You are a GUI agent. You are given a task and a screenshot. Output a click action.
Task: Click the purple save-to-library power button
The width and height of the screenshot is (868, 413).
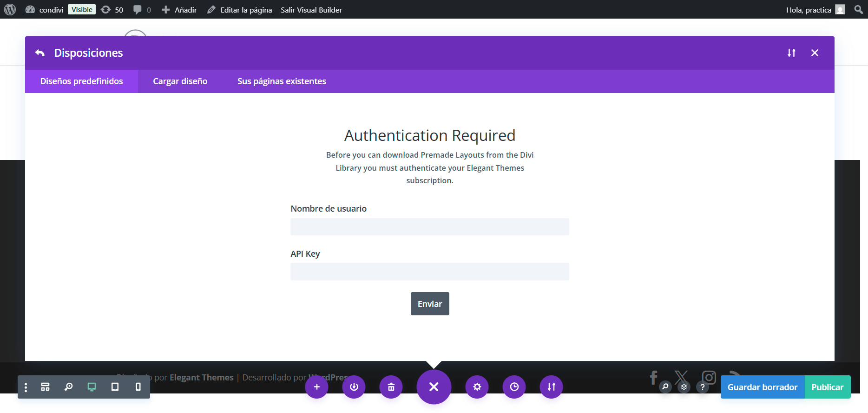point(354,387)
